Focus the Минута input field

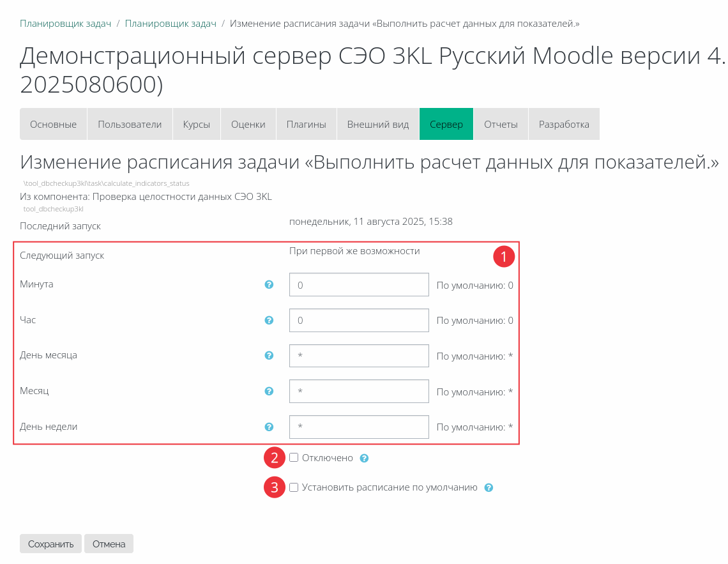click(x=359, y=284)
